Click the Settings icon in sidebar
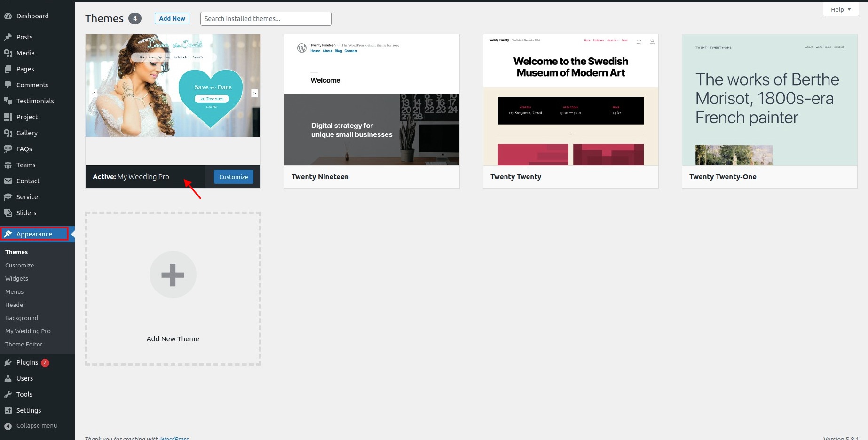The image size is (868, 440). (8, 410)
